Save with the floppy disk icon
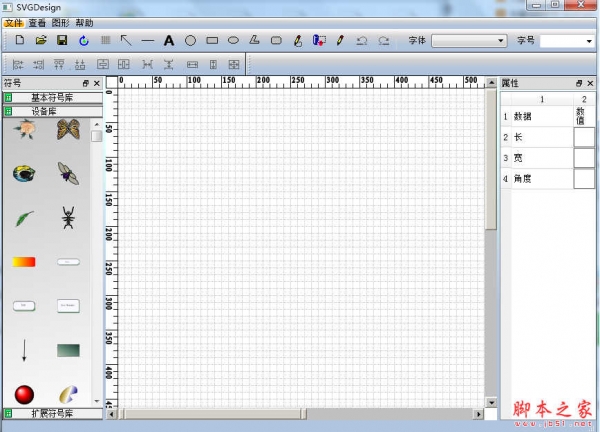The width and height of the screenshot is (600, 432). coord(62,40)
